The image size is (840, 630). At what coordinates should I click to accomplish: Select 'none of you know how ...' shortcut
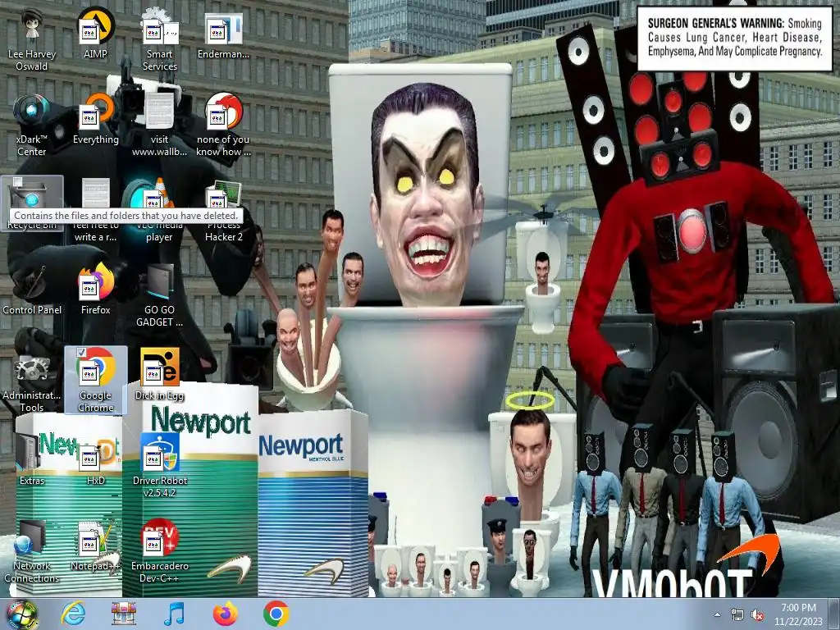coord(223,126)
